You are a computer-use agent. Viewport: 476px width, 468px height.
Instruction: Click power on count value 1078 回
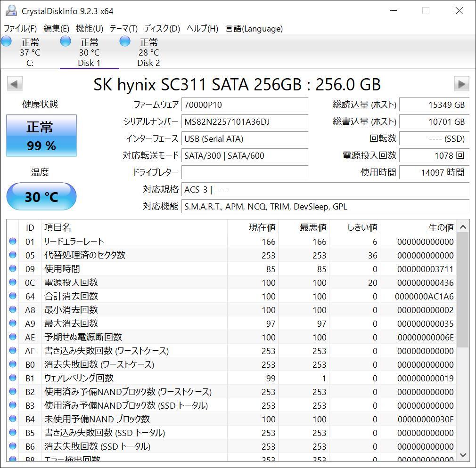[x=434, y=155]
